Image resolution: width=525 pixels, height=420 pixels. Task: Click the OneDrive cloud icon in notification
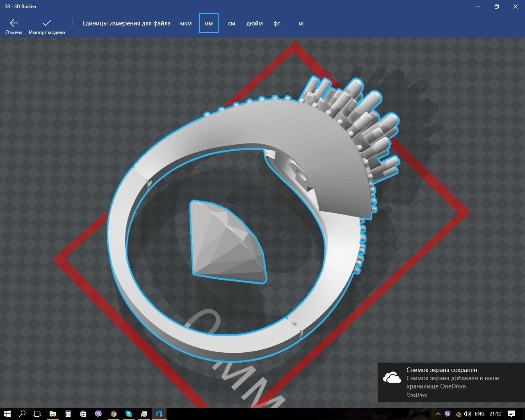pyautogui.click(x=392, y=378)
